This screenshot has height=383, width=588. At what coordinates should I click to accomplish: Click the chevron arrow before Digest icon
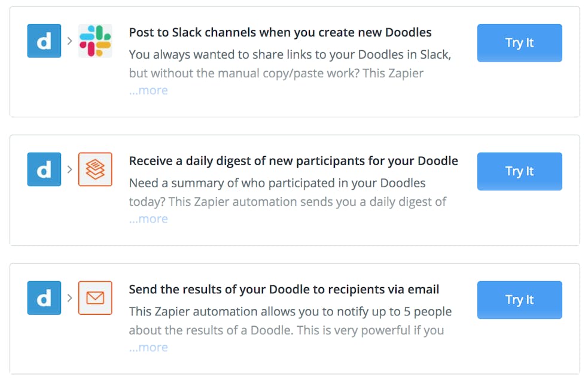pyautogui.click(x=69, y=169)
